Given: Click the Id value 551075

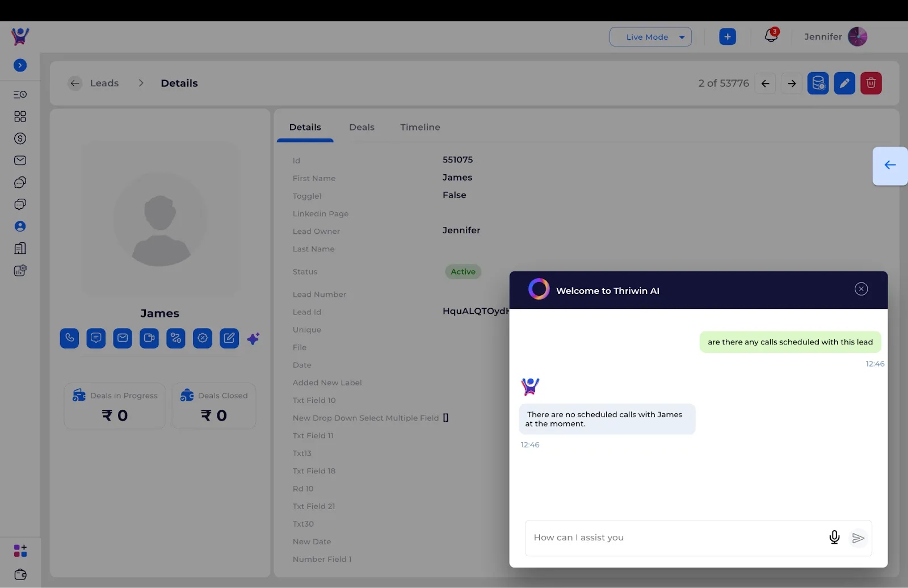Looking at the screenshot, I should [457, 160].
